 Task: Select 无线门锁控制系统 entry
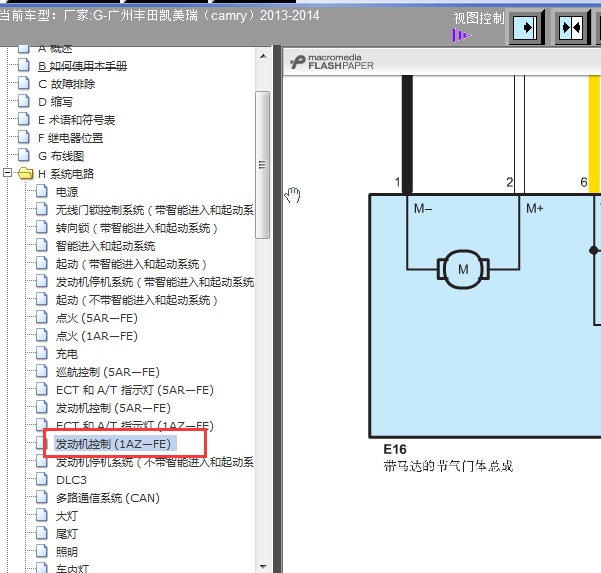(154, 210)
